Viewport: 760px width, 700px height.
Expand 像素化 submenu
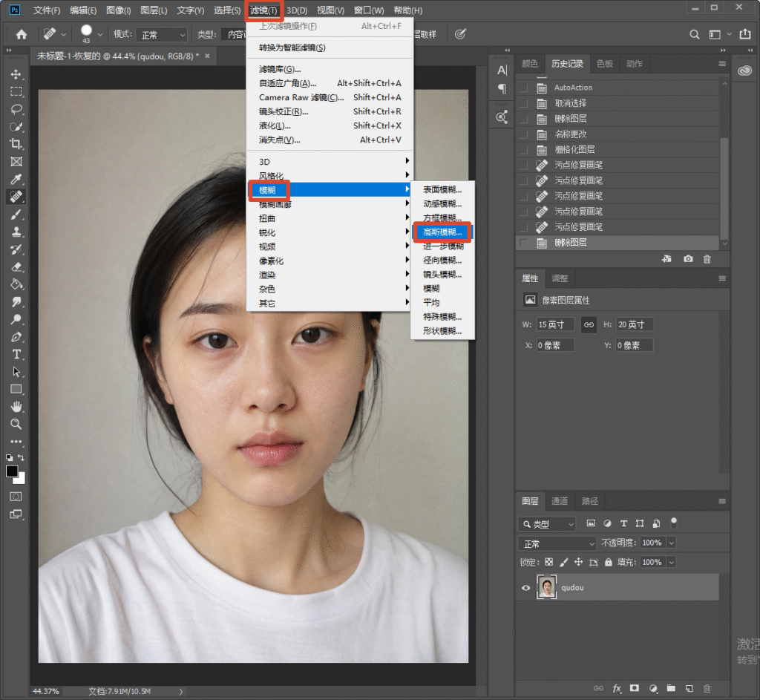pos(330,261)
